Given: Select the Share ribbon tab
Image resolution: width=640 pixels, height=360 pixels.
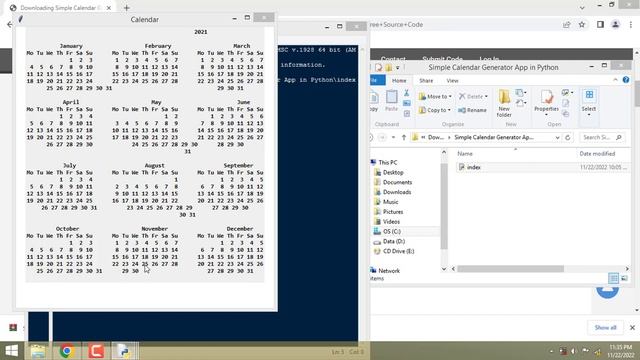Looking at the screenshot, I should [x=426, y=80].
